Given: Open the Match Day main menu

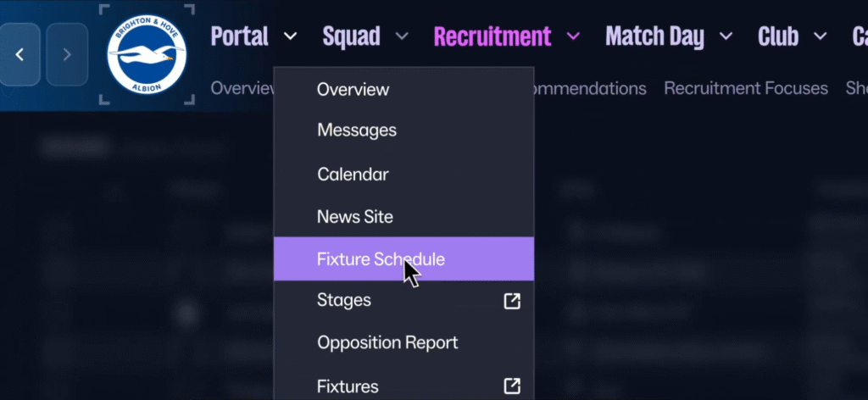Looking at the screenshot, I should pos(655,36).
